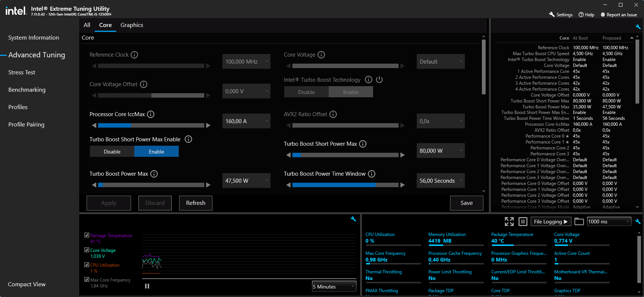Show info for Core Voltage
This screenshot has width=644, height=297.
click(321, 55)
